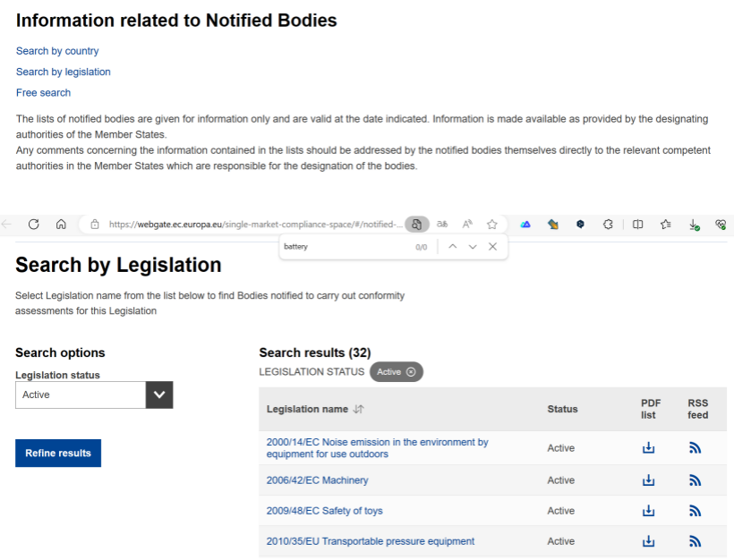Open RSS feed for Safety of toys
This screenshot has width=734, height=560.
[x=695, y=511]
